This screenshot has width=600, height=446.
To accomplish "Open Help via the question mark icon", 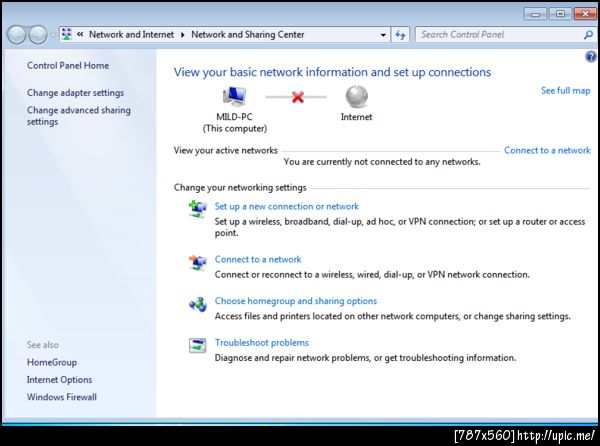I will [590, 57].
